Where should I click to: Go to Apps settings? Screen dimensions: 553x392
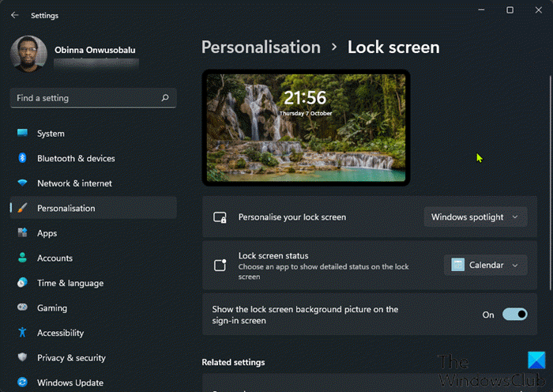tap(93, 233)
